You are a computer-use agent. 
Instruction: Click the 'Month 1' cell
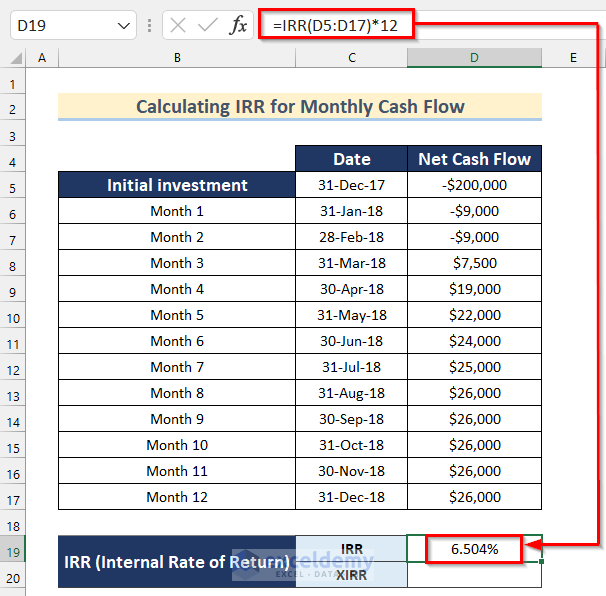[177, 211]
